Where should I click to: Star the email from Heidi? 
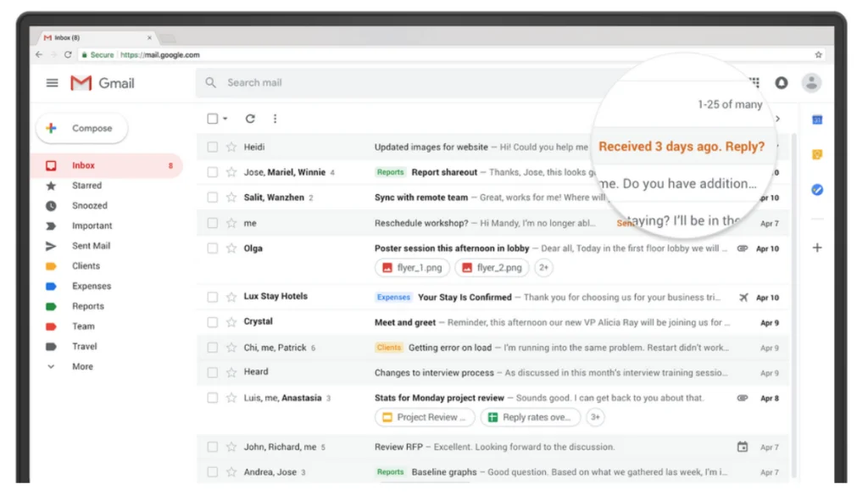pos(231,148)
